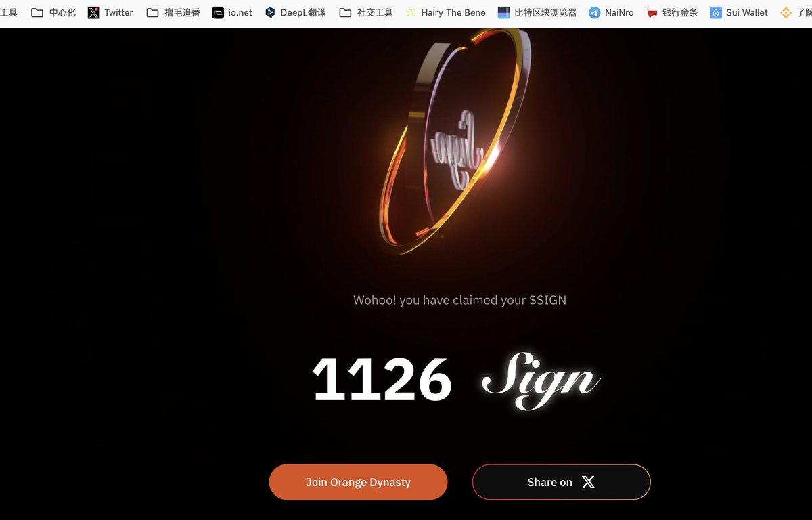Viewport: 812px width, 520px height.
Task: Click the Share on X button
Action: tap(561, 482)
